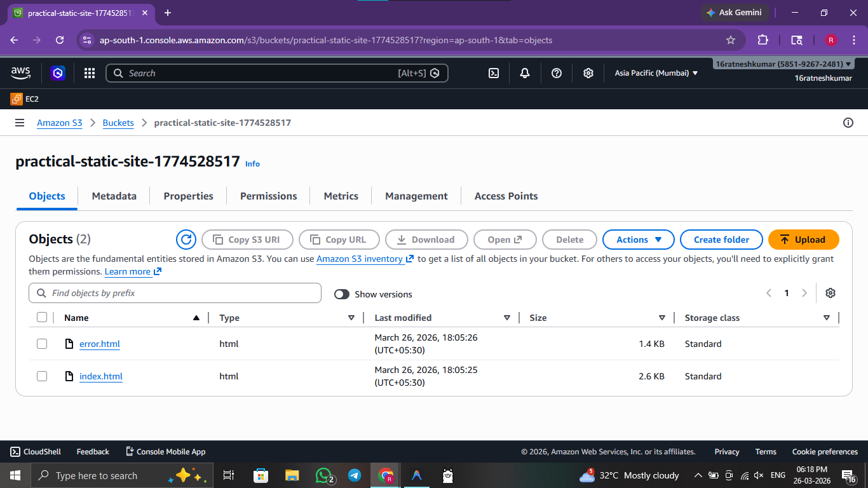Open the index.html object link
Viewport: 868px width, 488px height.
[x=101, y=376]
